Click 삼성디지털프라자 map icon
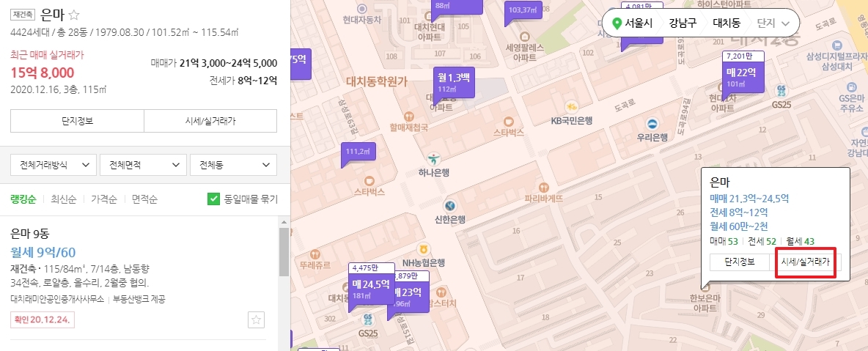 [837, 44]
